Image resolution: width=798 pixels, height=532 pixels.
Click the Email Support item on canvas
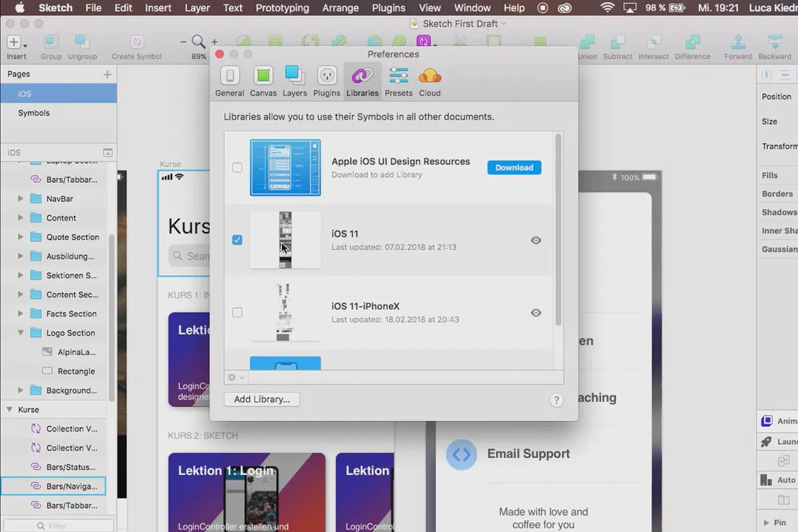coord(528,454)
